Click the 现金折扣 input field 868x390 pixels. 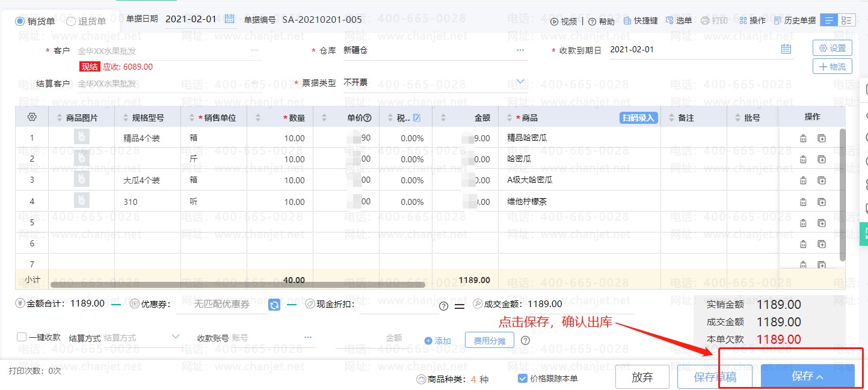tap(399, 305)
